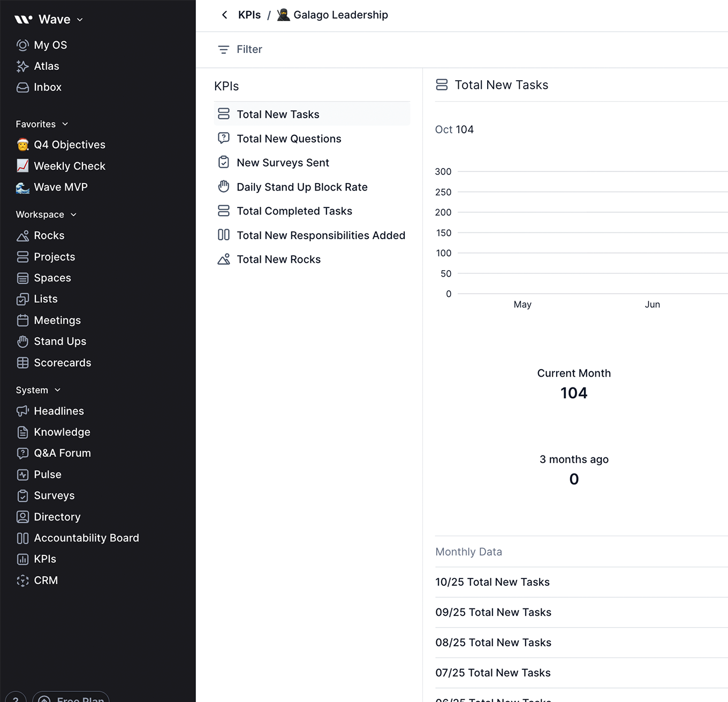This screenshot has width=728, height=702.
Task: Click the Total New Rocks mountain icon
Action: 224,259
